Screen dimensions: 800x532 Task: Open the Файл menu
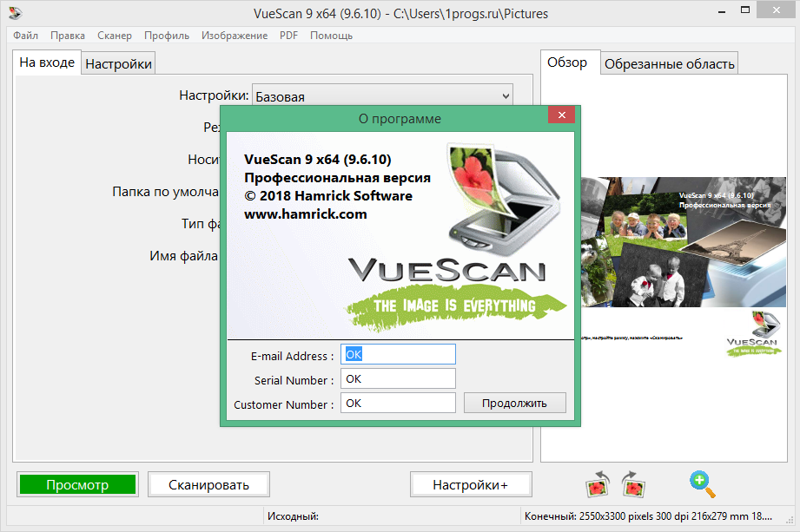[24, 36]
